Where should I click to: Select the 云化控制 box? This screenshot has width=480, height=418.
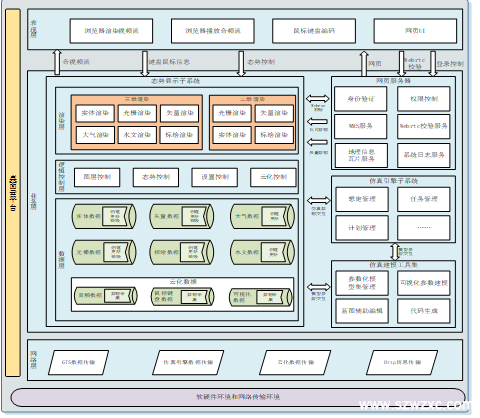click(x=273, y=177)
